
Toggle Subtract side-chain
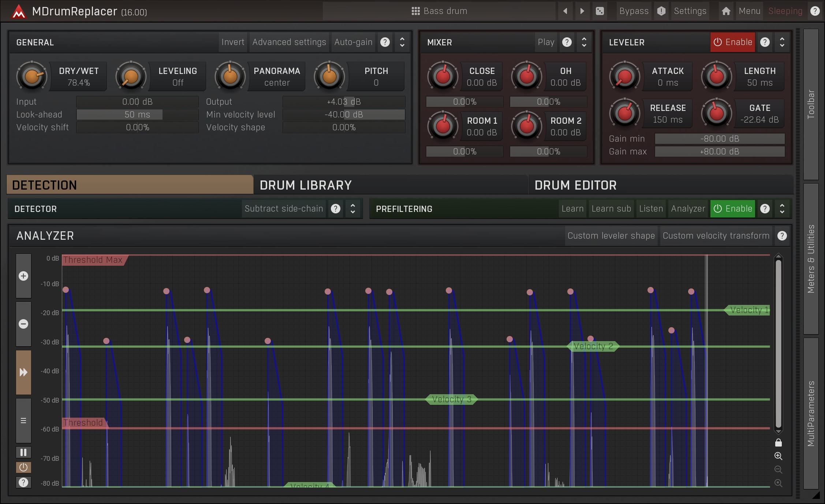click(x=284, y=209)
